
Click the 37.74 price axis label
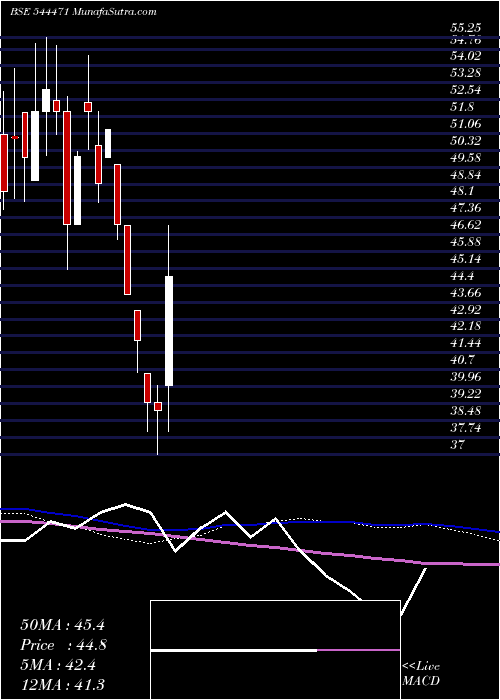coord(466,429)
